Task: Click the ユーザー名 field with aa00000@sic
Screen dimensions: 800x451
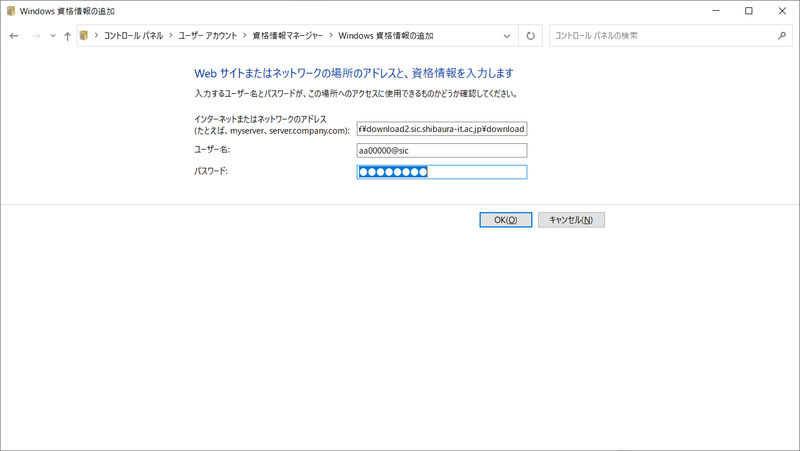Action: [442, 151]
